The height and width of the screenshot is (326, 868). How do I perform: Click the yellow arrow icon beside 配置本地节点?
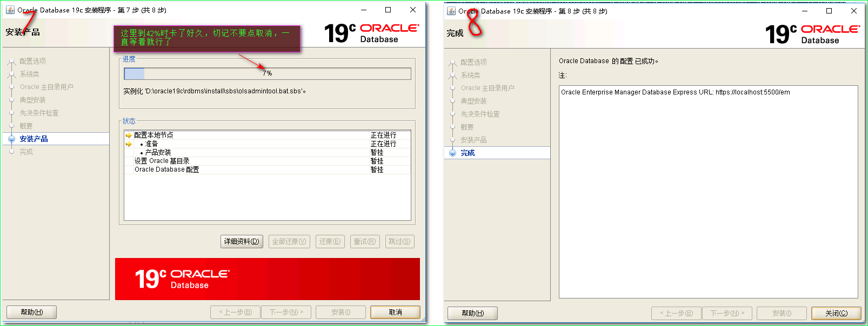tap(129, 135)
